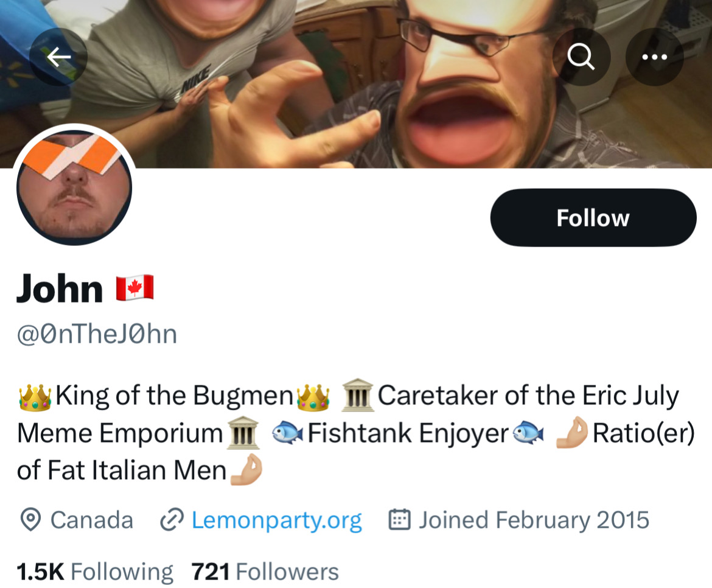Click the Follow button

593,218
